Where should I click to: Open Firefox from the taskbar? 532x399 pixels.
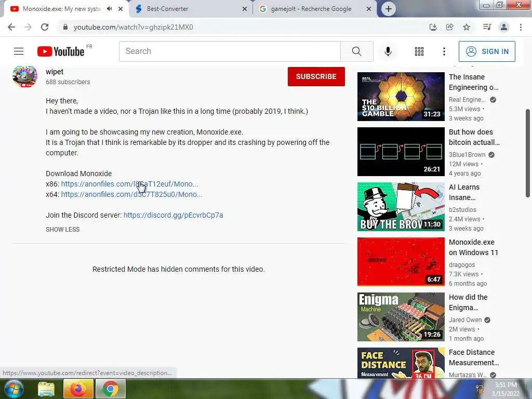pos(78,389)
